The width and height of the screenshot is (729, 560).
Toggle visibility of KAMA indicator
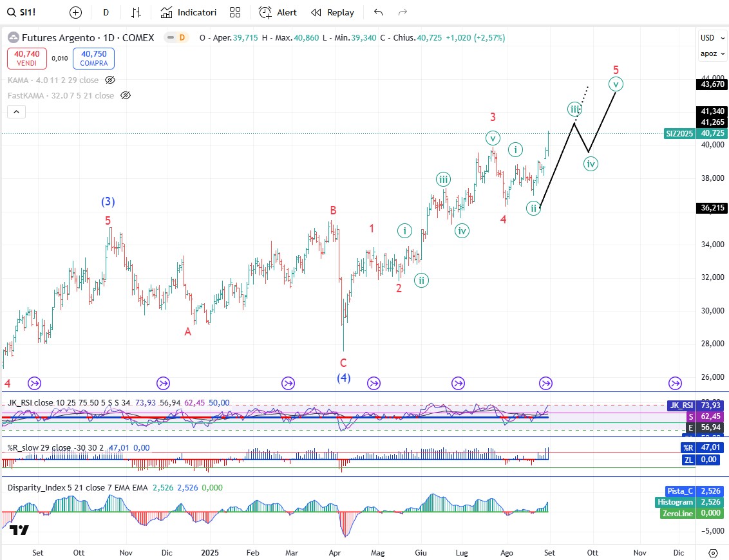click(x=110, y=80)
